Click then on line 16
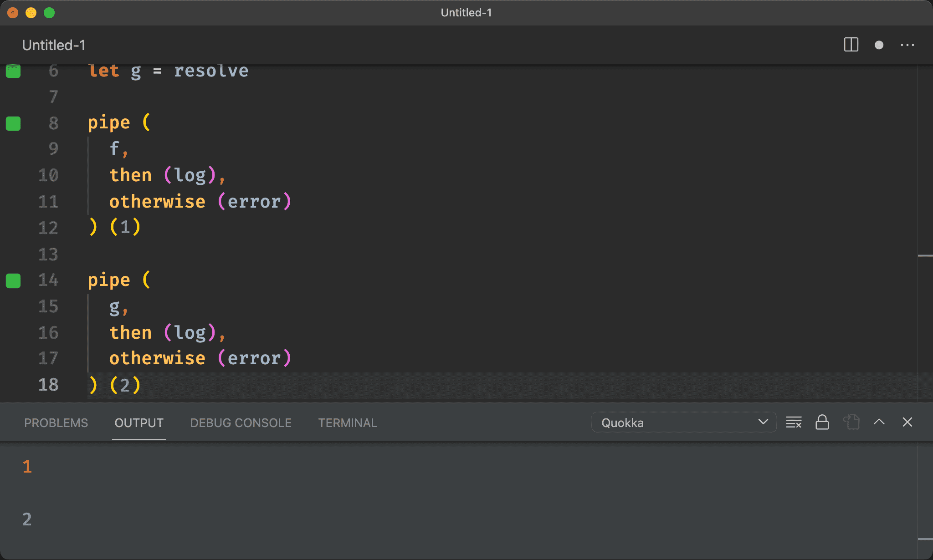 point(131,333)
